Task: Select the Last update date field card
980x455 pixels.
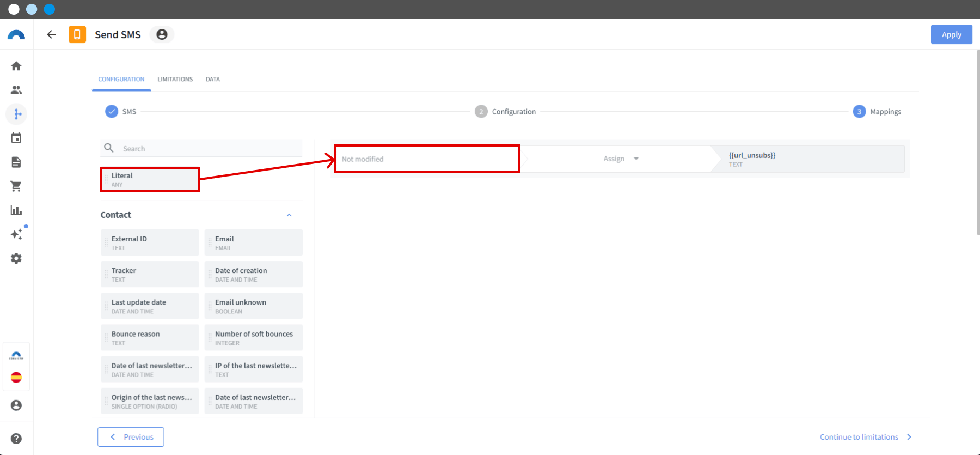Action: (150, 306)
